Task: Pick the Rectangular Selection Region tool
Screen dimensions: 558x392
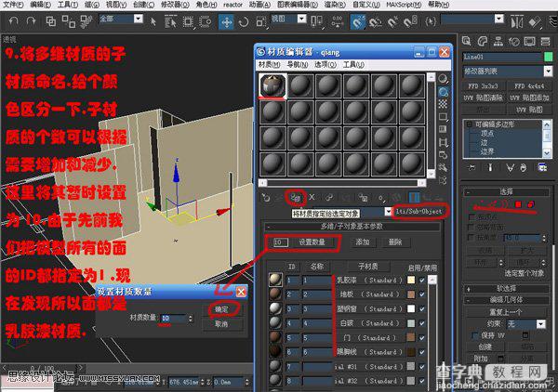Action: pyautogui.click(x=188, y=22)
